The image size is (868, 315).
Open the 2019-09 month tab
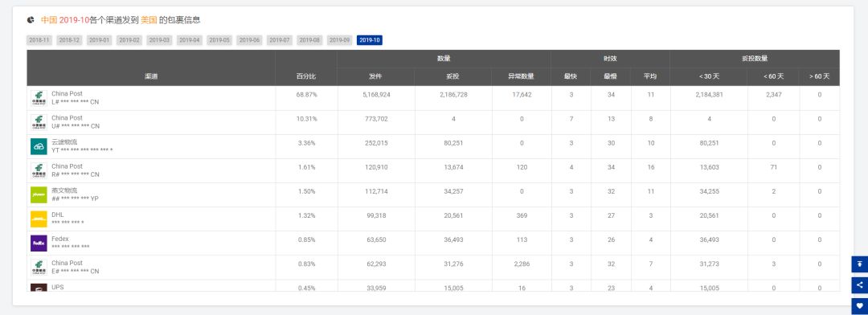click(339, 40)
